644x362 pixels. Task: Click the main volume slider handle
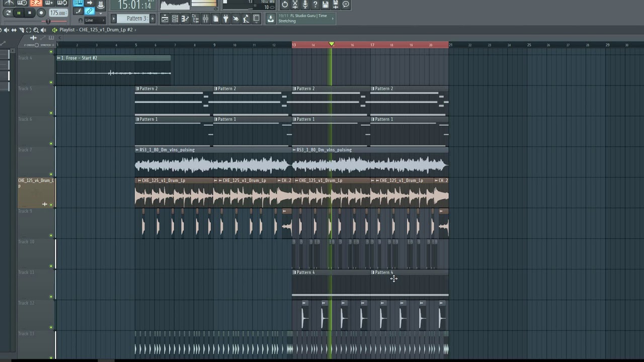click(48, 21)
